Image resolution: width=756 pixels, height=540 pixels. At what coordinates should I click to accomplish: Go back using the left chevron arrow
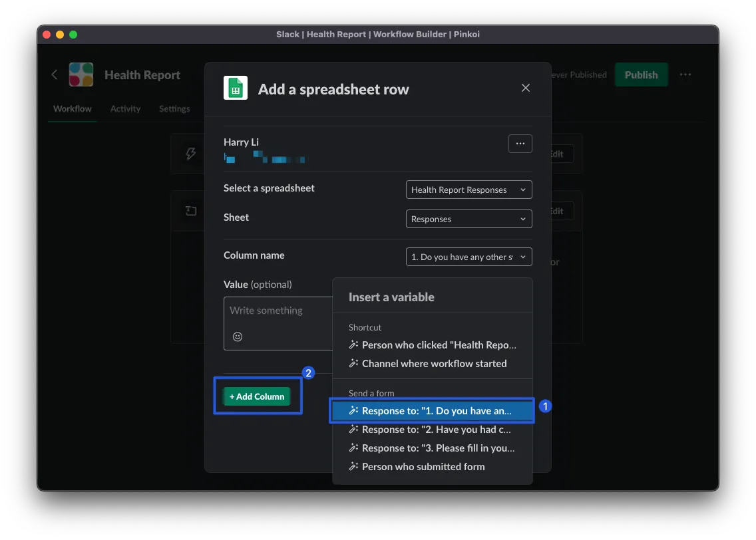point(55,75)
